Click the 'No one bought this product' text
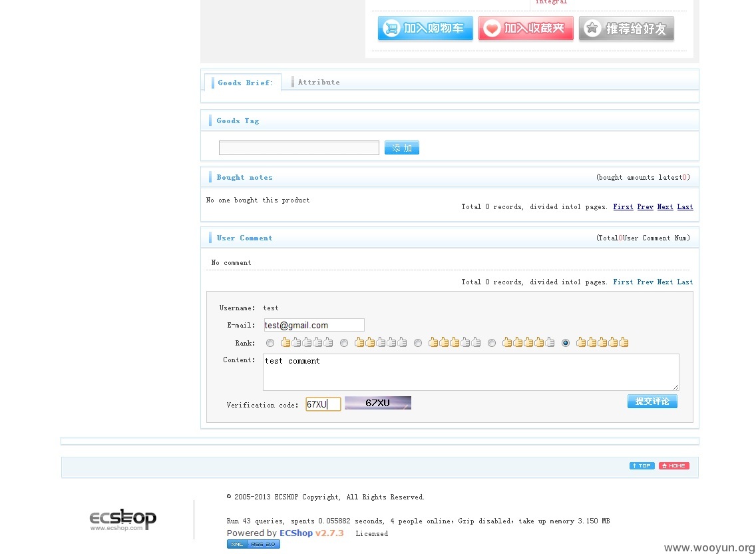The width and height of the screenshot is (756, 554). click(x=258, y=200)
